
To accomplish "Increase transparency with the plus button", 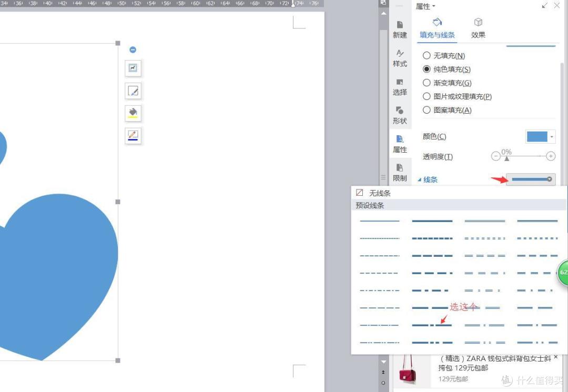I will point(551,156).
